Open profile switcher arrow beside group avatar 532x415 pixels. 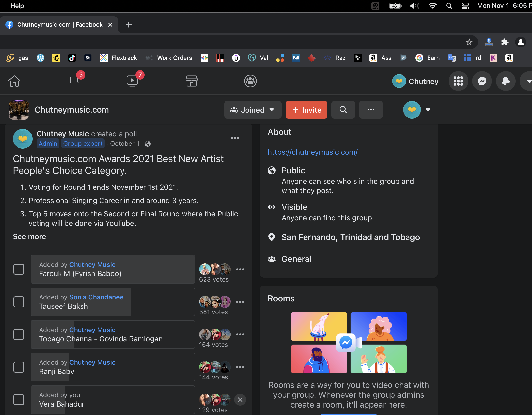(x=428, y=110)
